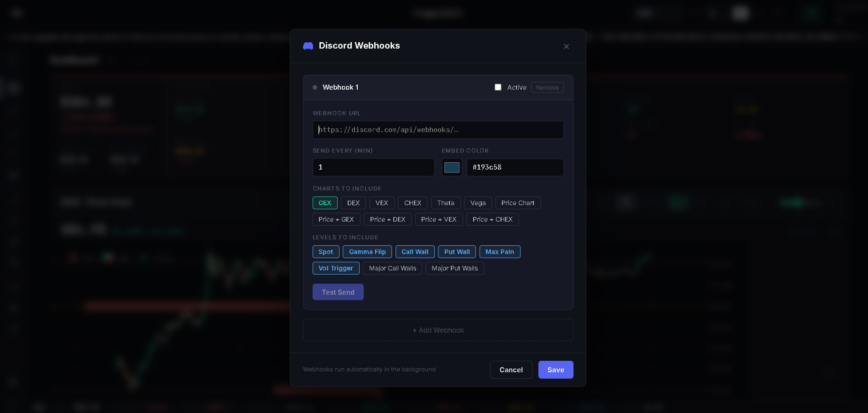
Task: Add a new webhook
Action: 438,330
